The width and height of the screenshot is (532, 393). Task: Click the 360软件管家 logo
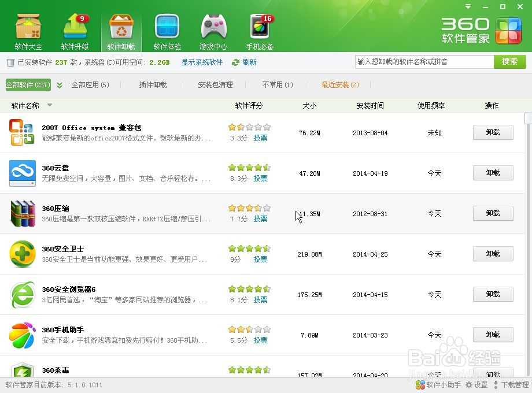coord(482,31)
